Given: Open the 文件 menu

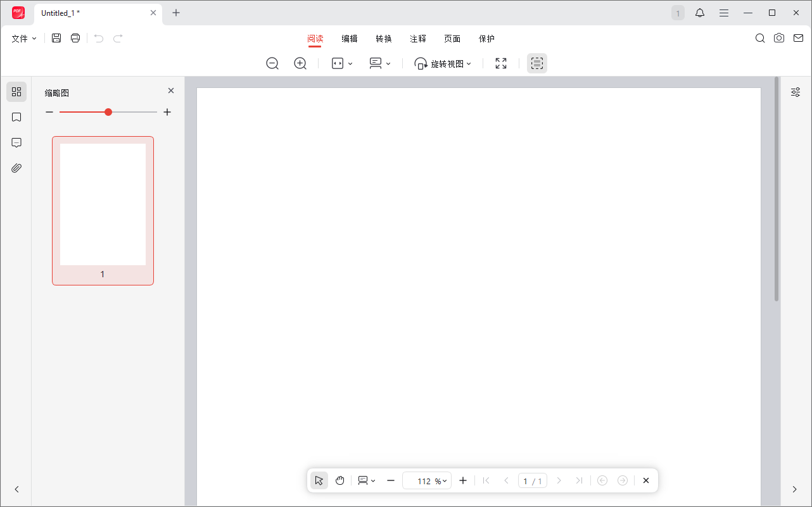Looking at the screenshot, I should 24,39.
